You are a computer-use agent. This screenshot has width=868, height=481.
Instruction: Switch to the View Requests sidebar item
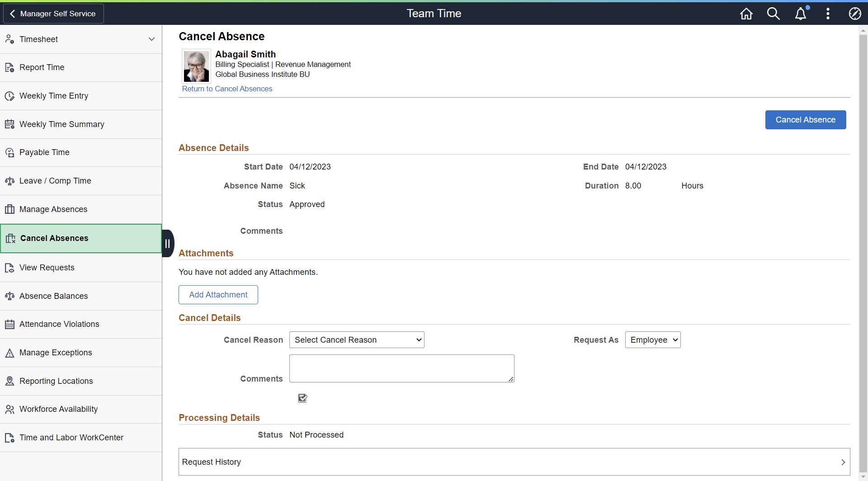point(47,267)
